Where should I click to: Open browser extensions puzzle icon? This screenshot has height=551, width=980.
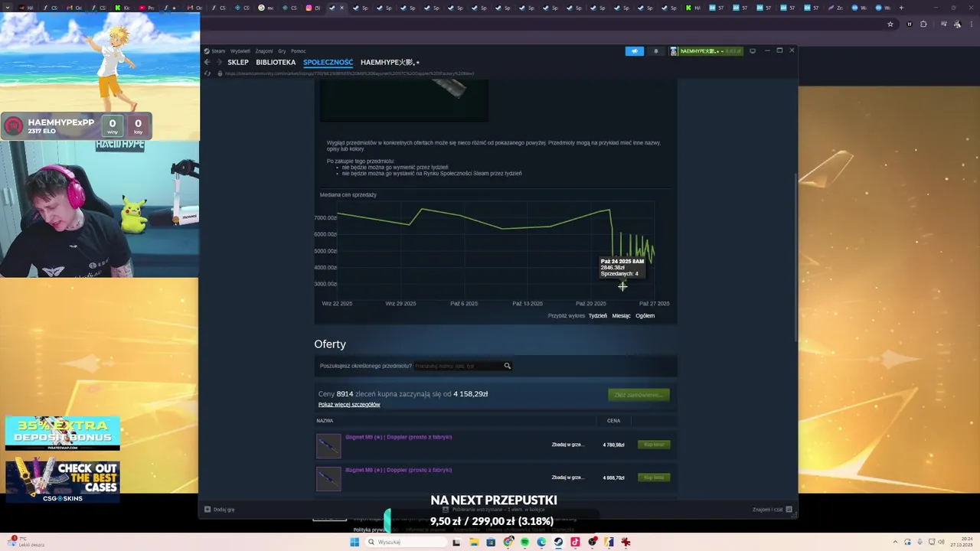click(x=923, y=24)
